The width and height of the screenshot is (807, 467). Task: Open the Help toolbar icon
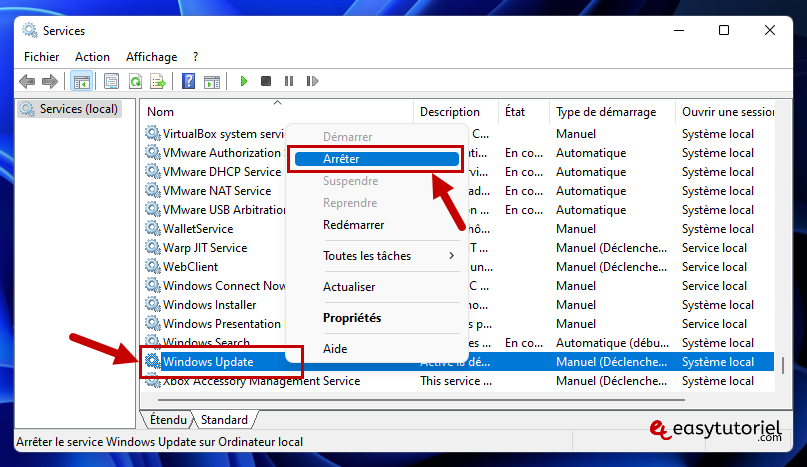click(x=188, y=81)
